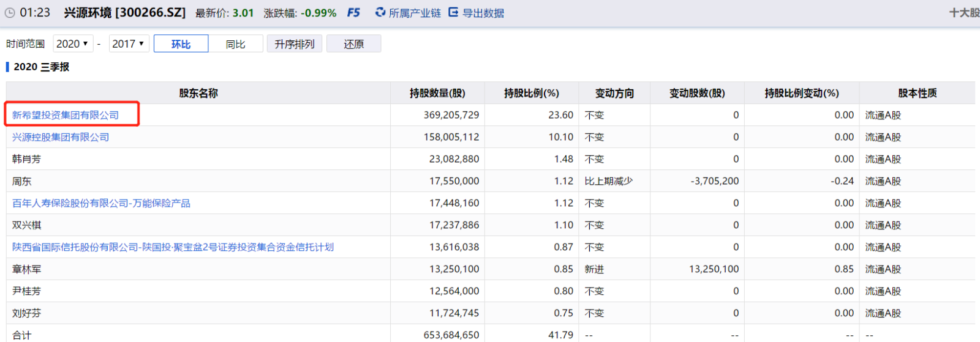Click column header 持股比例变动(%)
980x342 pixels.
(802, 93)
